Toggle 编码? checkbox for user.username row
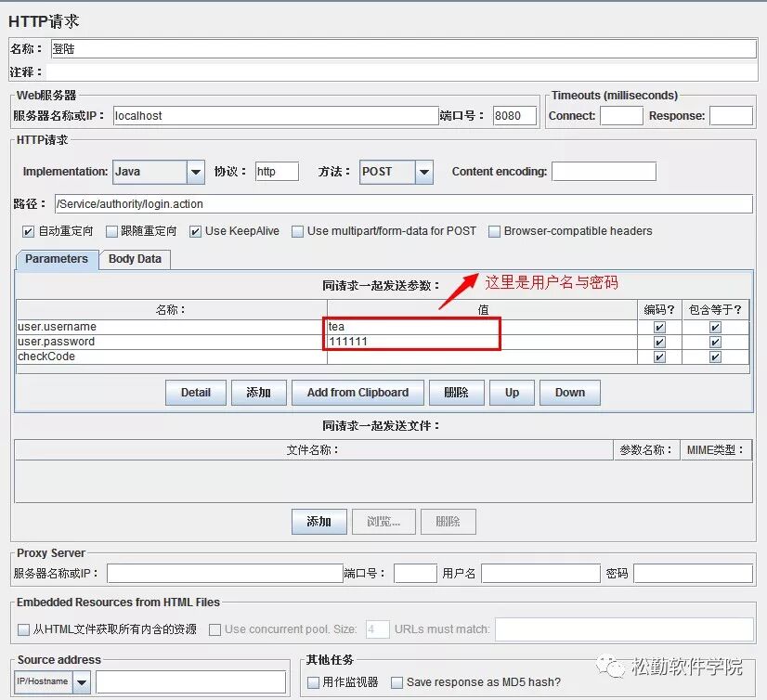 (659, 327)
